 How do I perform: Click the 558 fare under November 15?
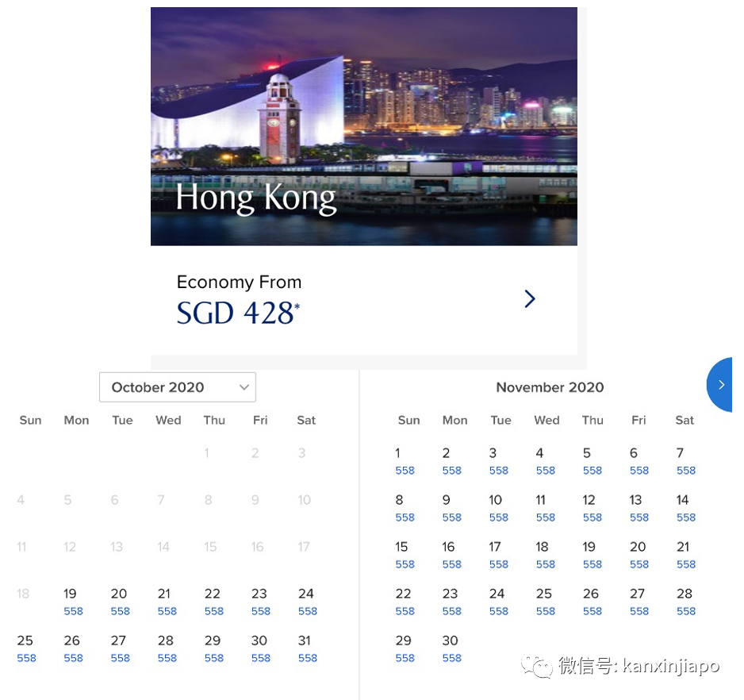point(405,565)
